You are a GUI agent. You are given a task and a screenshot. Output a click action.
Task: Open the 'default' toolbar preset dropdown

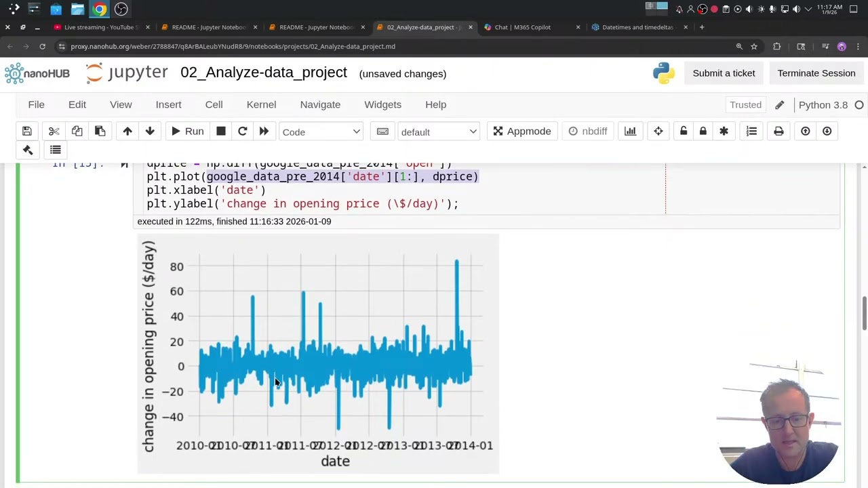[x=439, y=131]
